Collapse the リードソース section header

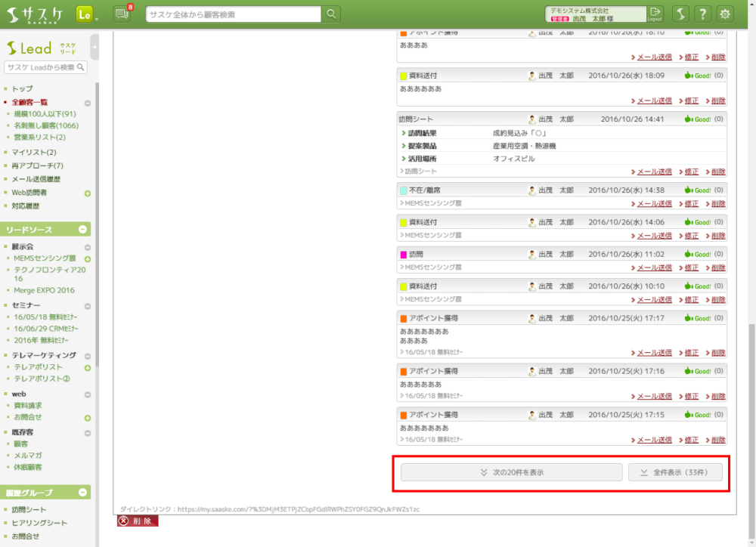[83, 229]
